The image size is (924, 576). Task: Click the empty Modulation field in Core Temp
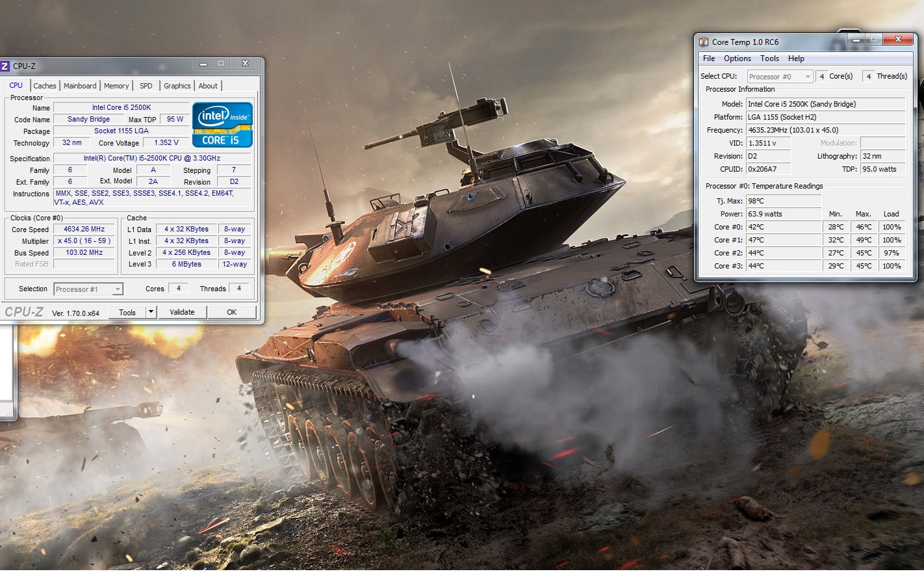[x=882, y=143]
